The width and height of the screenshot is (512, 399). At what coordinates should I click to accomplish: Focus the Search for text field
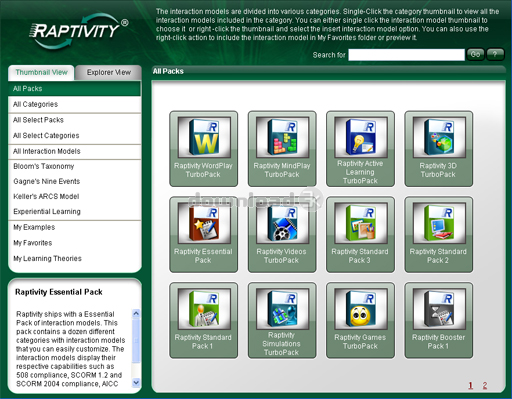[x=406, y=55]
